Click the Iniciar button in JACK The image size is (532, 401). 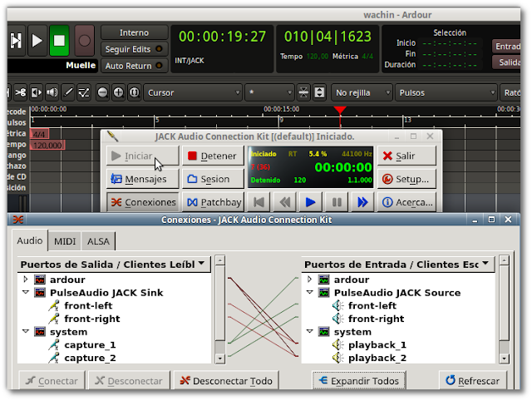click(x=142, y=156)
